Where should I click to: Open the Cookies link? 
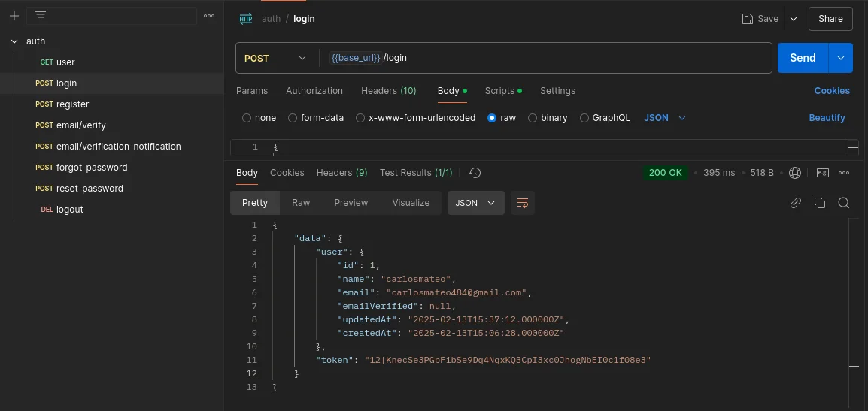click(832, 91)
